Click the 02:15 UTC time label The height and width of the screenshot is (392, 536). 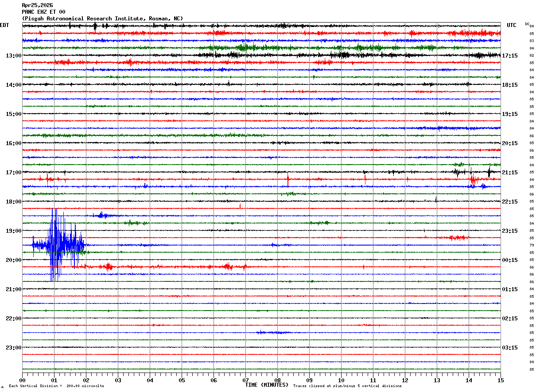pyautogui.click(x=509, y=319)
